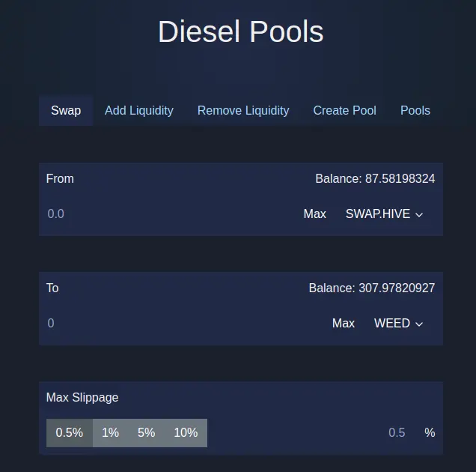The height and width of the screenshot is (472, 476).
Task: Open the WEED token selector
Action: click(x=398, y=323)
